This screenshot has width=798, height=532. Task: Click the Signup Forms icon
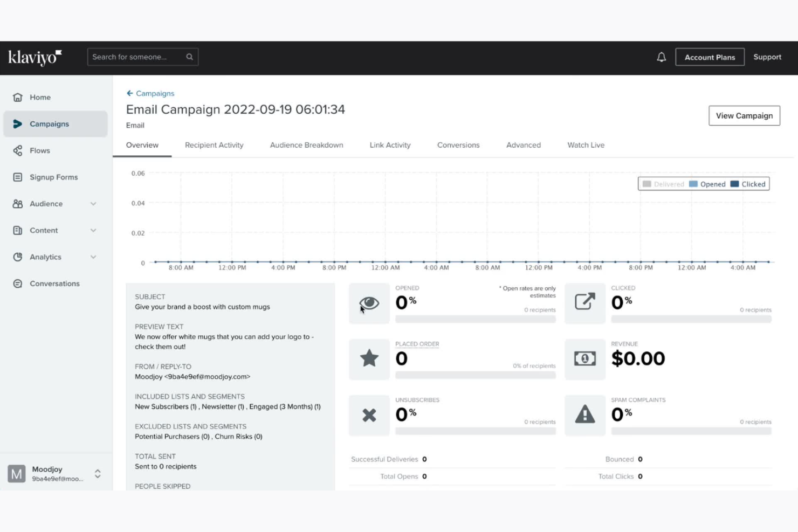tap(18, 177)
